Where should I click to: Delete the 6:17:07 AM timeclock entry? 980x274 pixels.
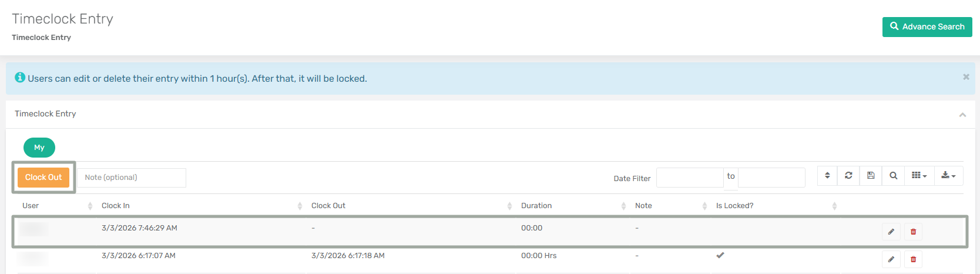click(x=913, y=259)
